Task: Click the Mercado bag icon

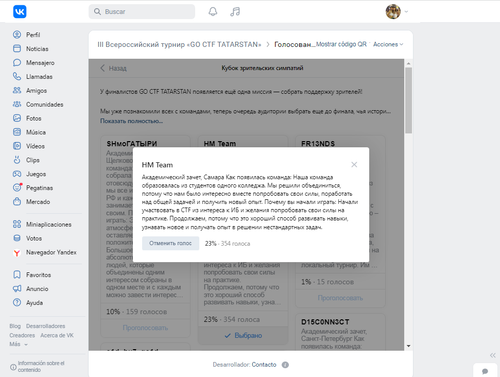Action: [17, 202]
